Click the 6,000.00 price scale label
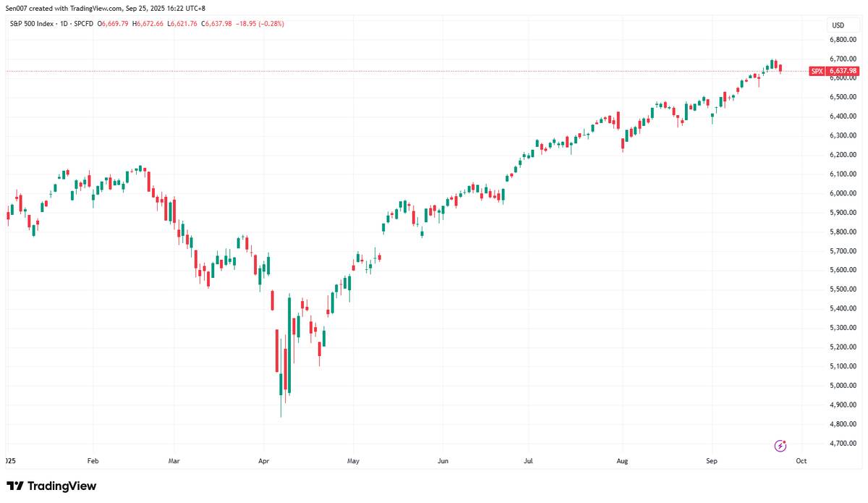Image resolution: width=868 pixels, height=503 pixels. 843,193
